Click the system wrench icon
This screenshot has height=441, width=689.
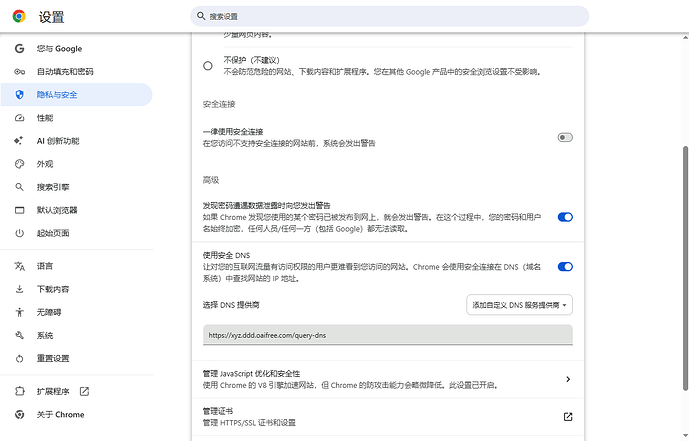[x=19, y=335]
